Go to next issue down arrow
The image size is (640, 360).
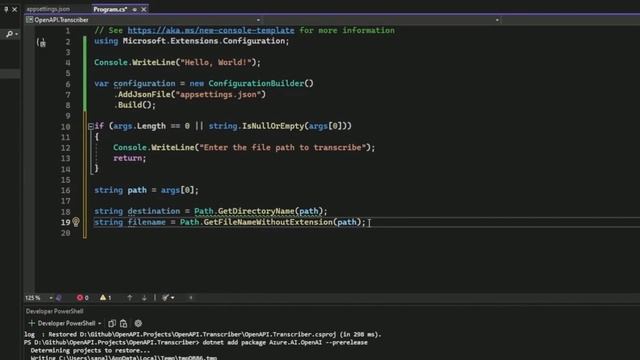pos(144,298)
